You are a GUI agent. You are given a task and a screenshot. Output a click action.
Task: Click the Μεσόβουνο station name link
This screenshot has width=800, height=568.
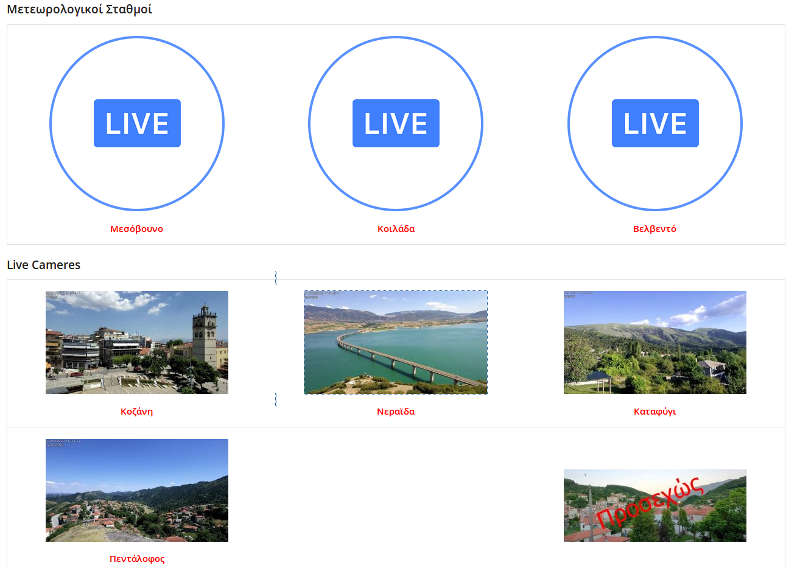click(137, 229)
